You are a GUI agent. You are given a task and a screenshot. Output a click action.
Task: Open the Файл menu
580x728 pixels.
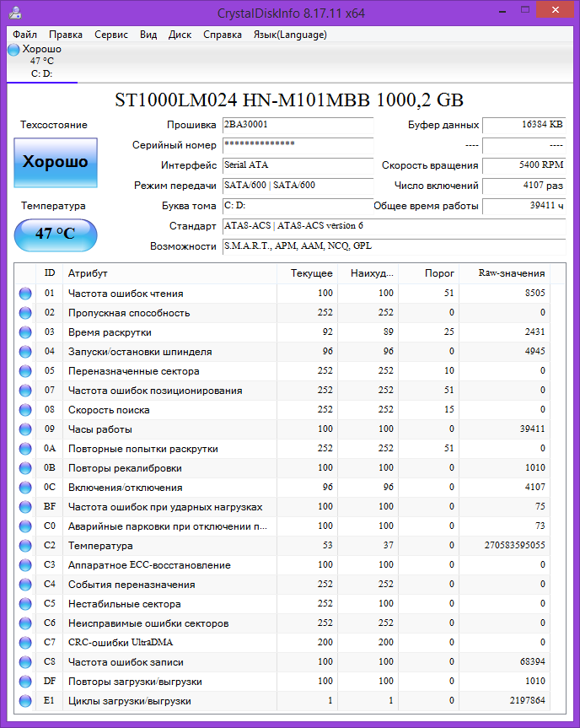[24, 35]
